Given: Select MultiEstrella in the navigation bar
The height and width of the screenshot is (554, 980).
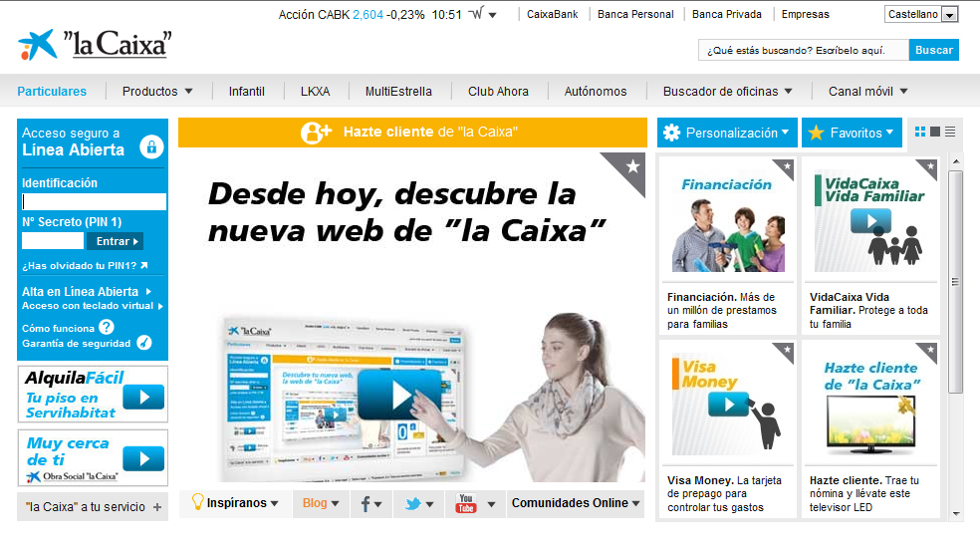Looking at the screenshot, I should [398, 92].
